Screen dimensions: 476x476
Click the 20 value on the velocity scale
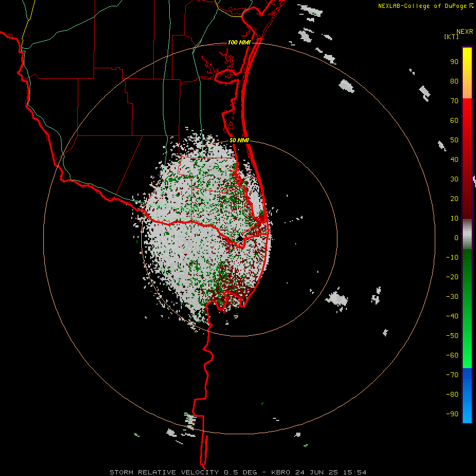(454, 199)
